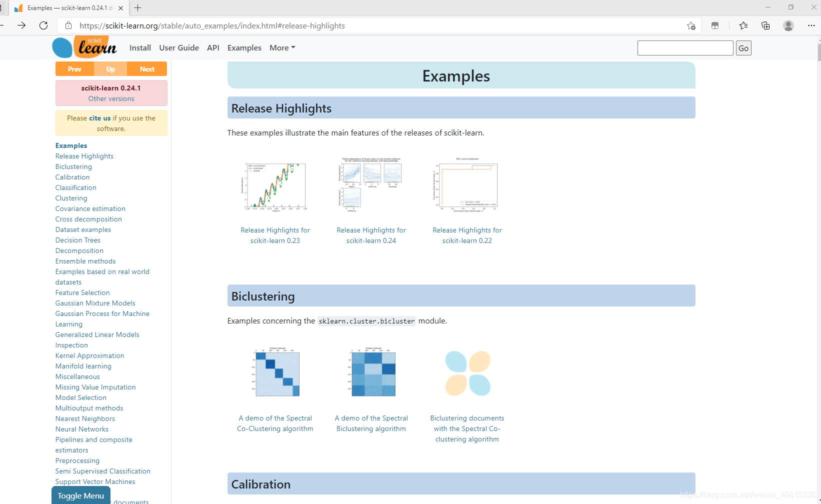Open sidebar Release Highlights link
Screen dimensions: 821x504
tap(84, 156)
